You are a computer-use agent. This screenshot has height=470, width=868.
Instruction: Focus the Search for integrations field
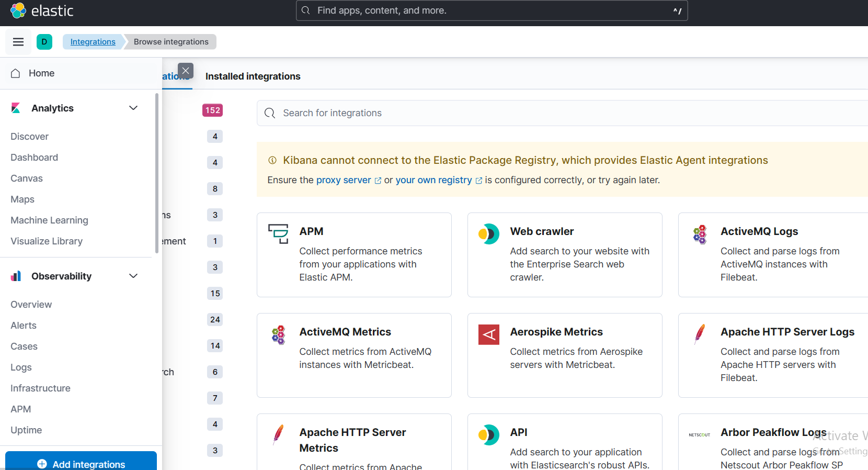point(562,113)
